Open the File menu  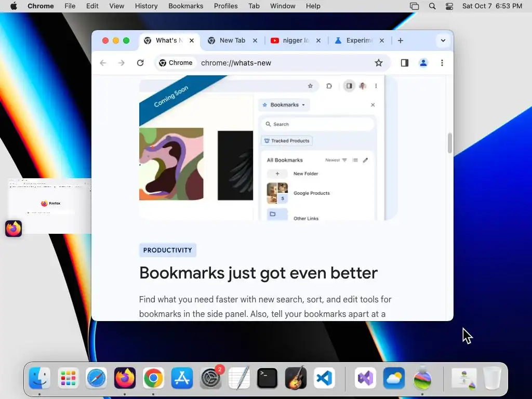coord(70,6)
